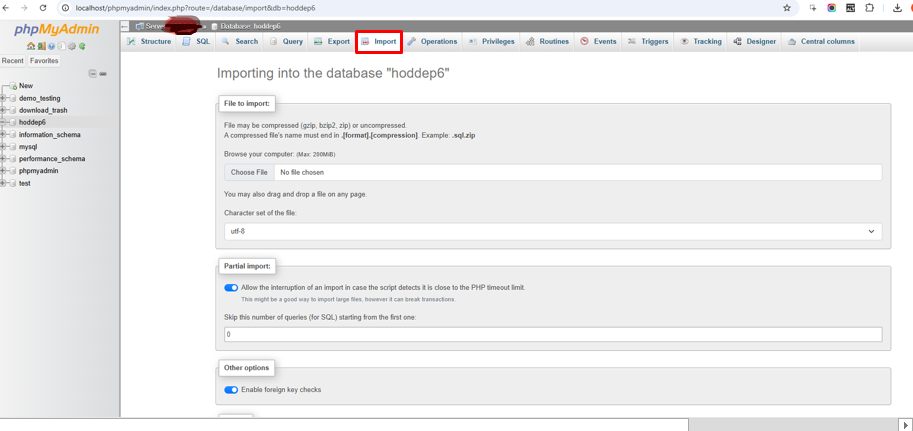The height and width of the screenshot is (431, 913).
Task: Click the browser address bar URL
Action: click(x=197, y=8)
